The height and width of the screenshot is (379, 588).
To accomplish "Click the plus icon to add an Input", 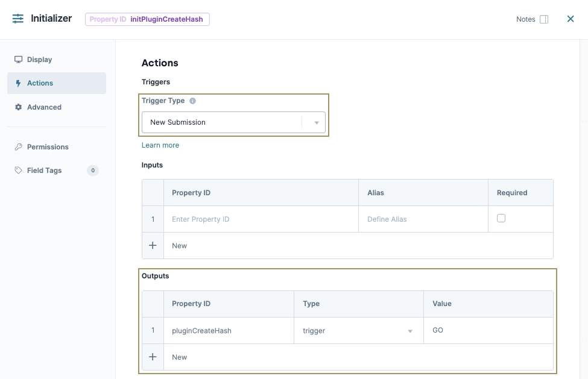I will (x=152, y=245).
